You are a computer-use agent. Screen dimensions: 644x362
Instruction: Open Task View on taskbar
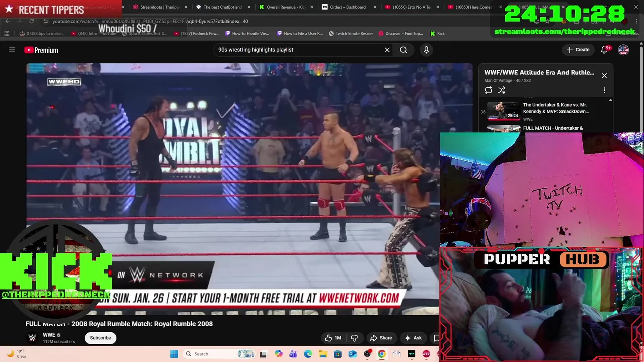(x=263, y=354)
